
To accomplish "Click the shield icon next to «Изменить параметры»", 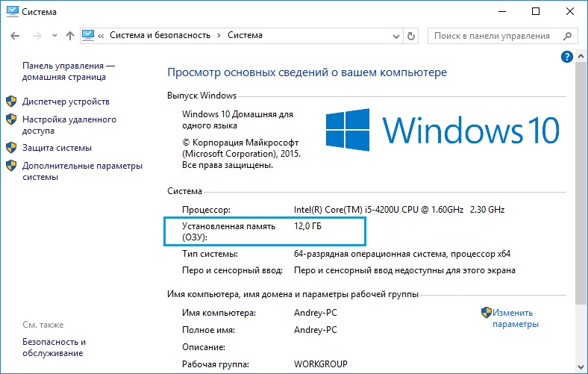I will click(x=487, y=313).
